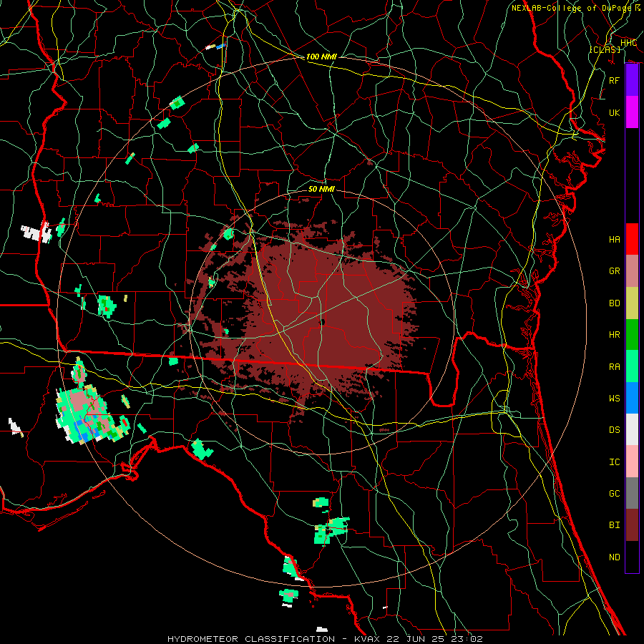Click the GR legend label
Screen dimensions: 644x644
coord(614,271)
